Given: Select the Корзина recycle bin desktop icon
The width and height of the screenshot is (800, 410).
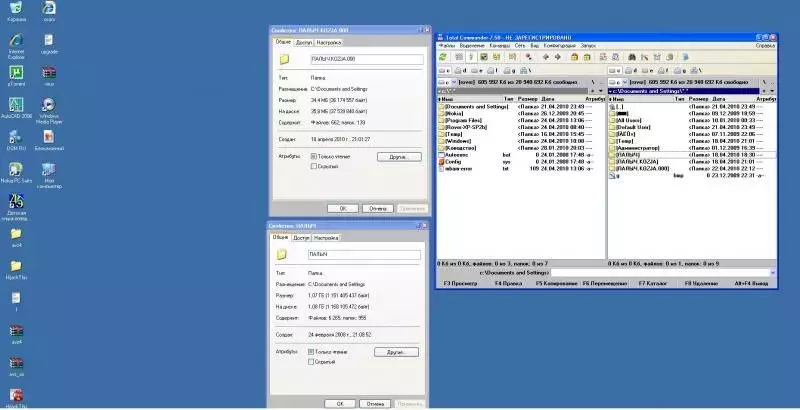Looking at the screenshot, I should point(16,12).
